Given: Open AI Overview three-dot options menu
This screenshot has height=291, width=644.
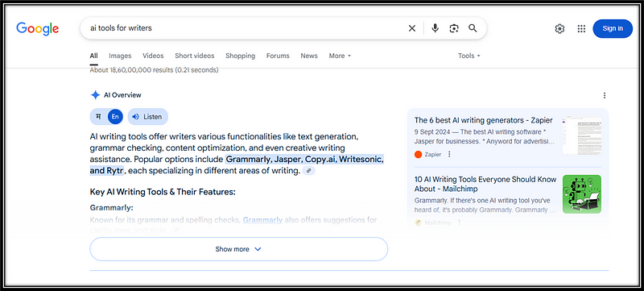Looking at the screenshot, I should pyautogui.click(x=605, y=95).
